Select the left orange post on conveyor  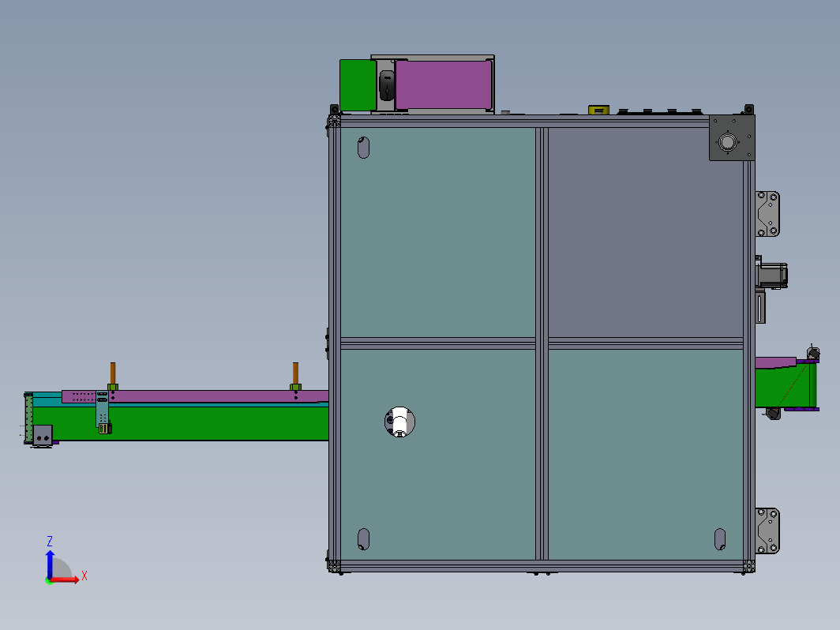pos(113,373)
